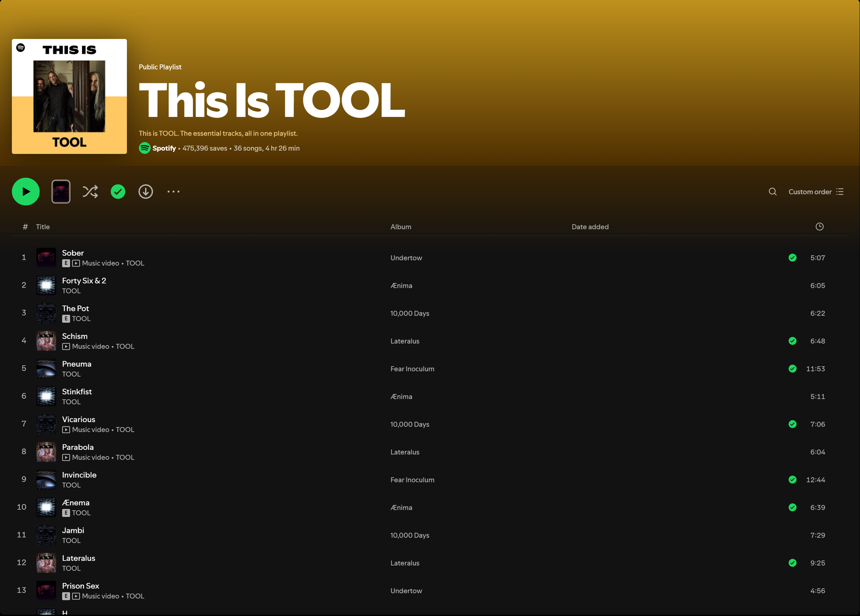The width and height of the screenshot is (860, 616).
Task: Open the Forty Six & 2 track
Action: coord(84,281)
